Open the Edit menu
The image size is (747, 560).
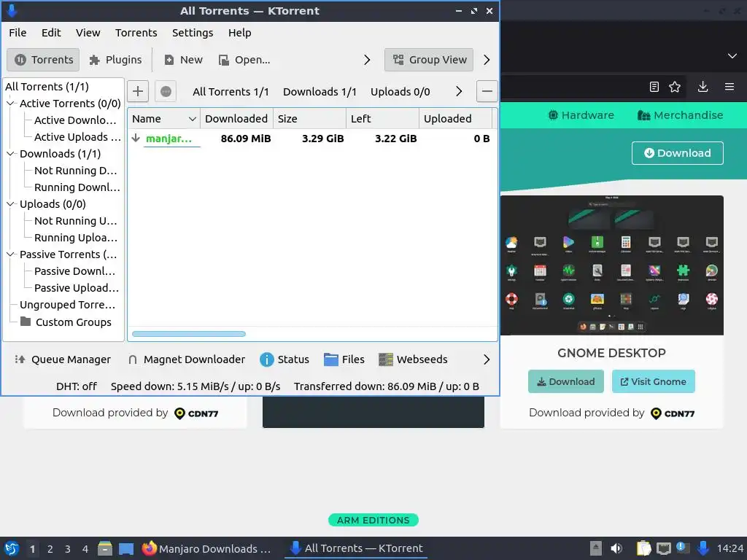[51, 32]
